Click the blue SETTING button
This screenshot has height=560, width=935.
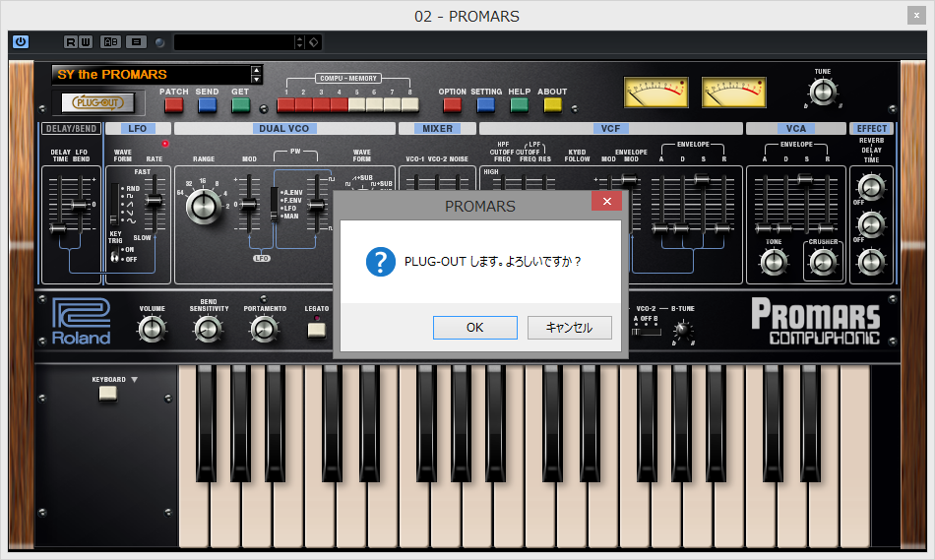485,105
